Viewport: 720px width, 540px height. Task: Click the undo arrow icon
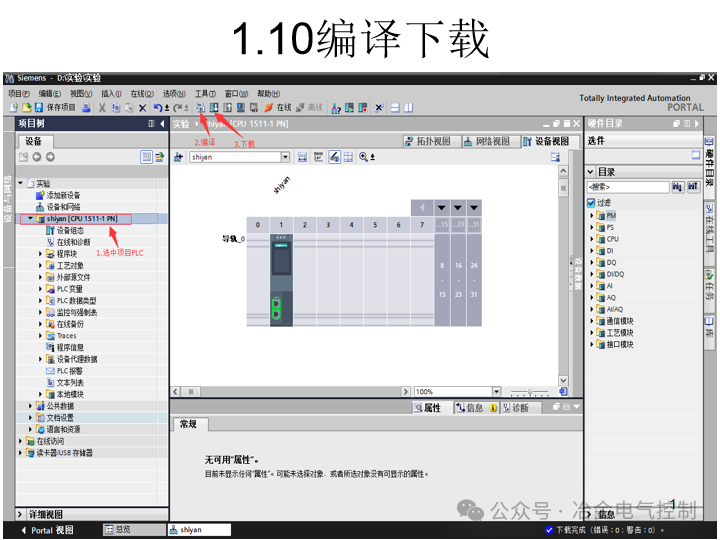(158, 107)
